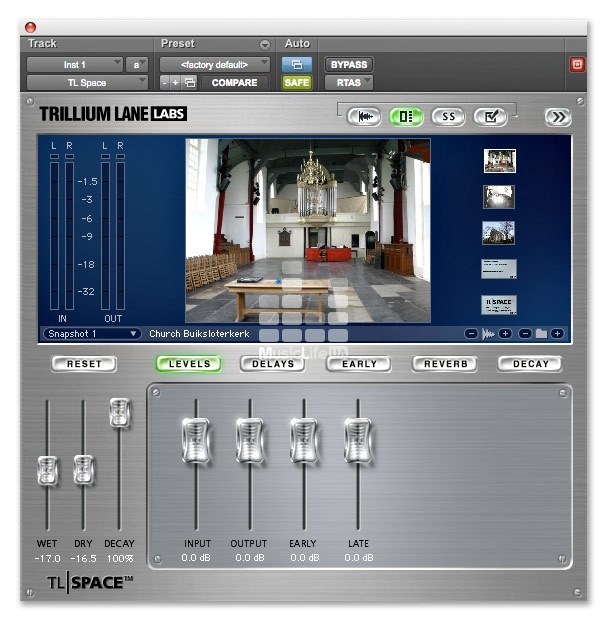Click the red plug-in target icon
Image resolution: width=607 pixels, height=621 pixels.
coord(576,65)
